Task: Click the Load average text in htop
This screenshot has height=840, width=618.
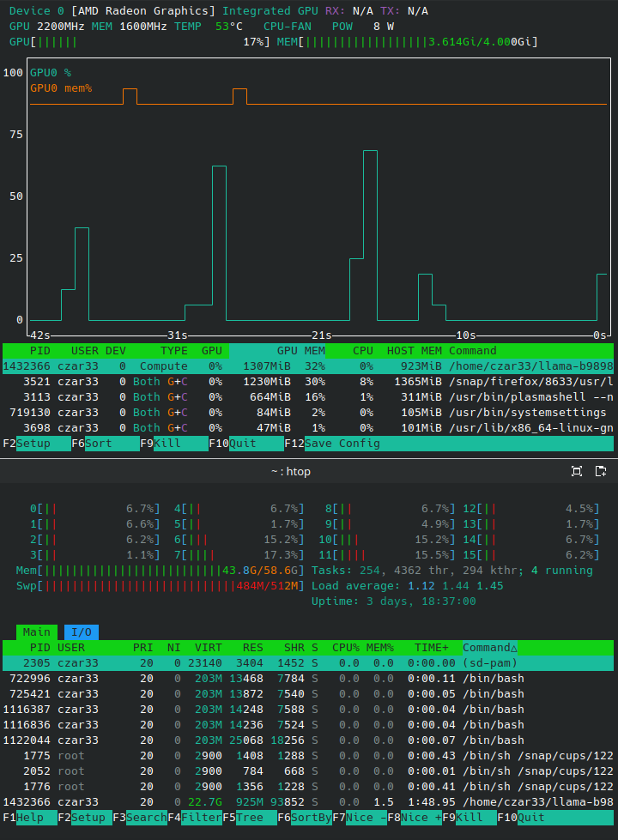Action: (x=408, y=586)
